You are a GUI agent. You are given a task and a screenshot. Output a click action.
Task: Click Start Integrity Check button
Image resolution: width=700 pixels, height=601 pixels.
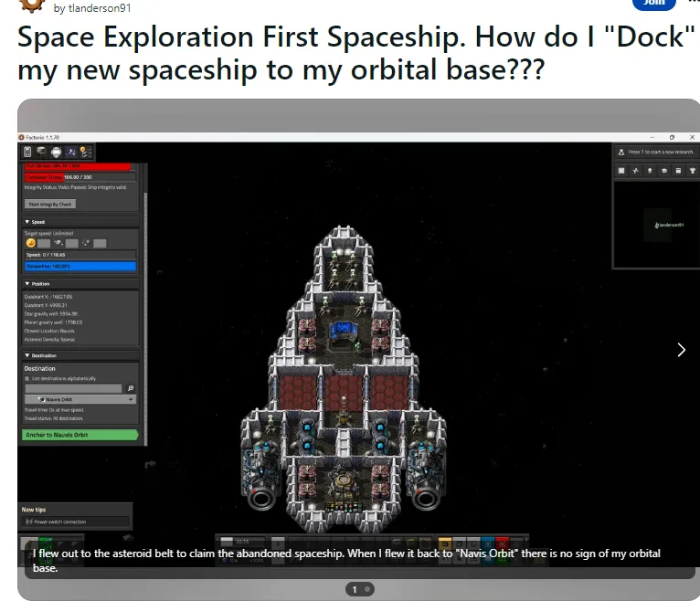[x=50, y=205]
